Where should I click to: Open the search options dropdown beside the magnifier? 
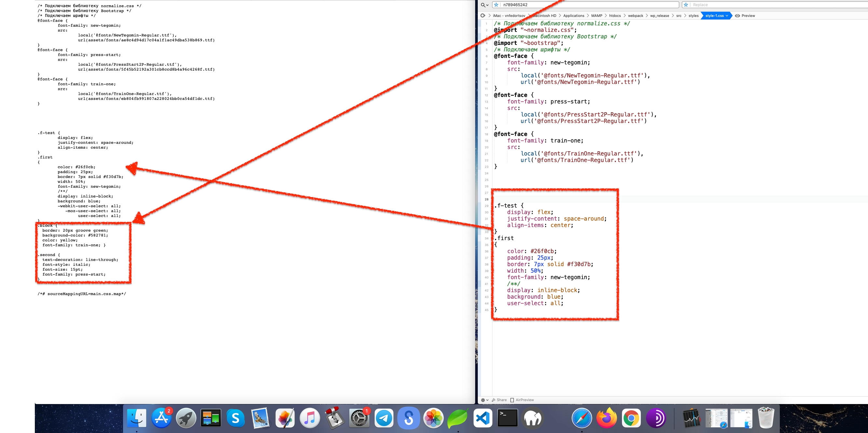(484, 5)
